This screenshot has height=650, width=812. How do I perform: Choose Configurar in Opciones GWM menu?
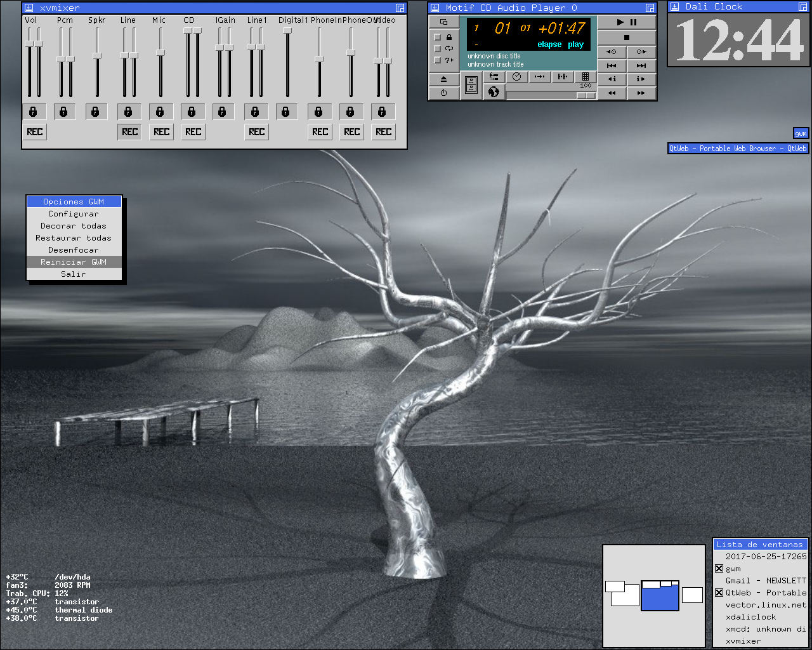[x=74, y=214]
